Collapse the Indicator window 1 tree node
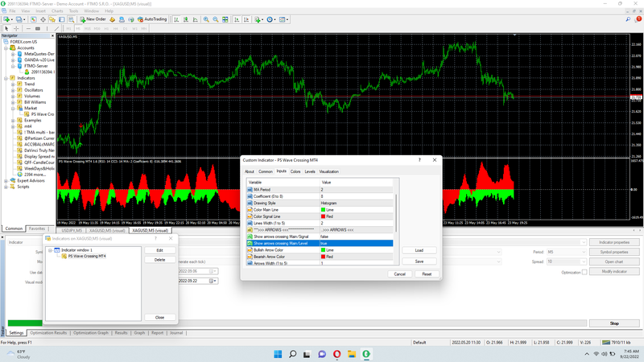 tap(50, 250)
